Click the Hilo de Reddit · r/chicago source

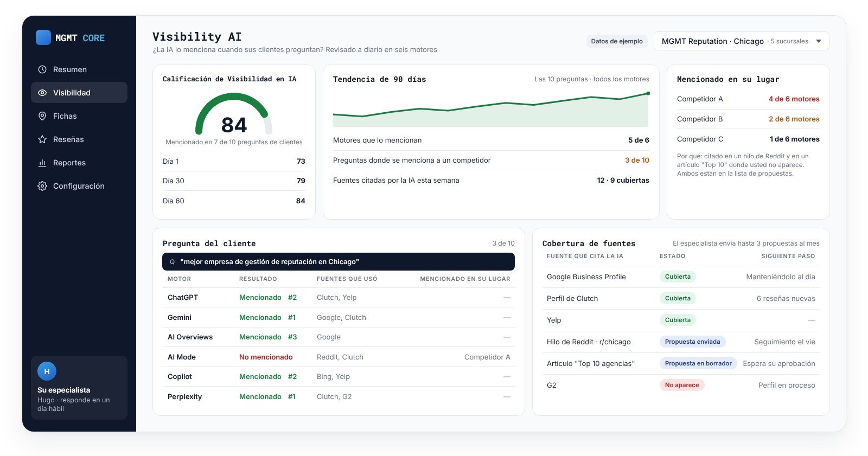coord(589,342)
